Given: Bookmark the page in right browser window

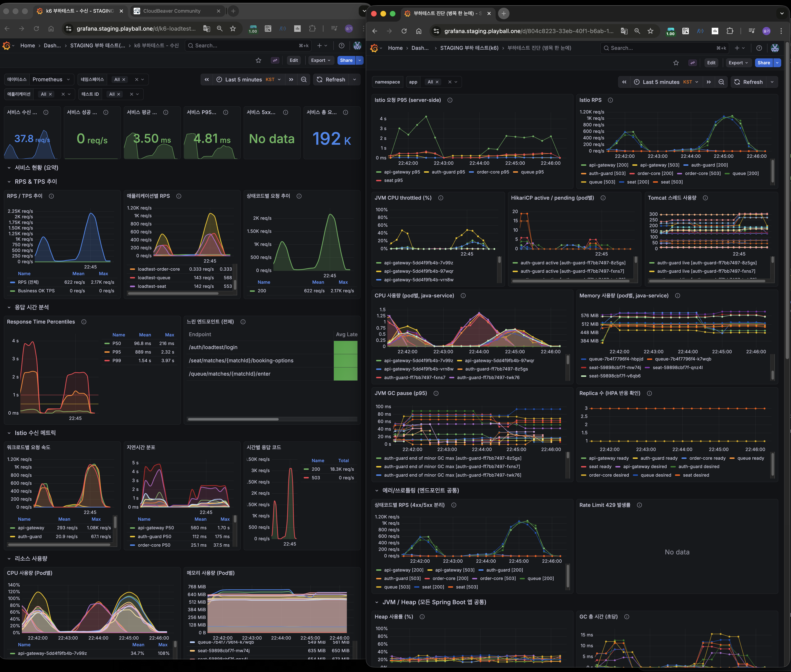Looking at the screenshot, I should [x=650, y=31].
